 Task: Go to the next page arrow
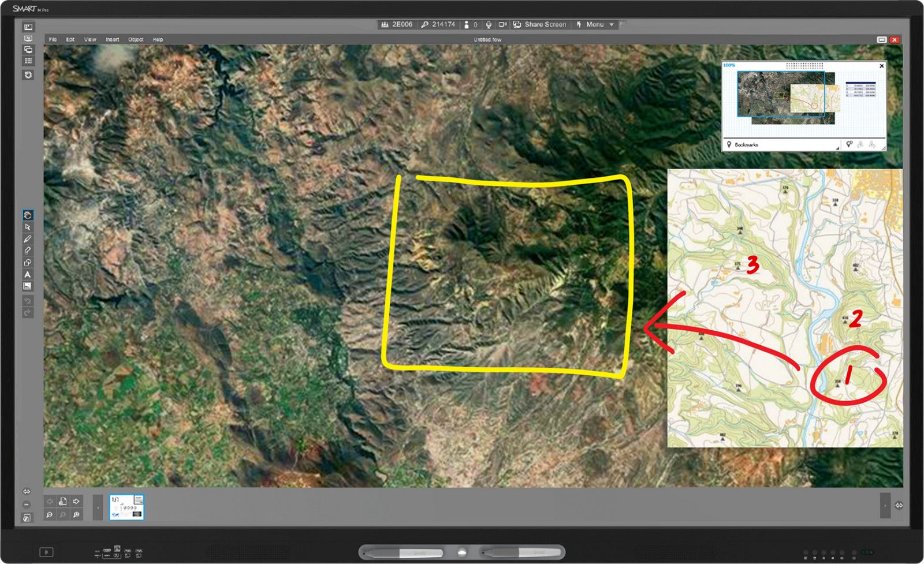76,502
